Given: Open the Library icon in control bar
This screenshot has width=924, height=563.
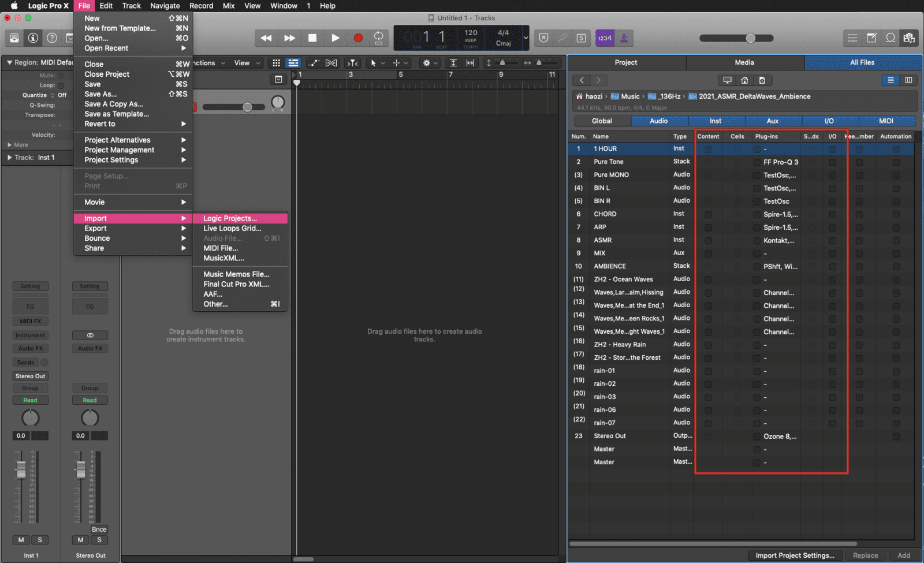Looking at the screenshot, I should point(14,38).
